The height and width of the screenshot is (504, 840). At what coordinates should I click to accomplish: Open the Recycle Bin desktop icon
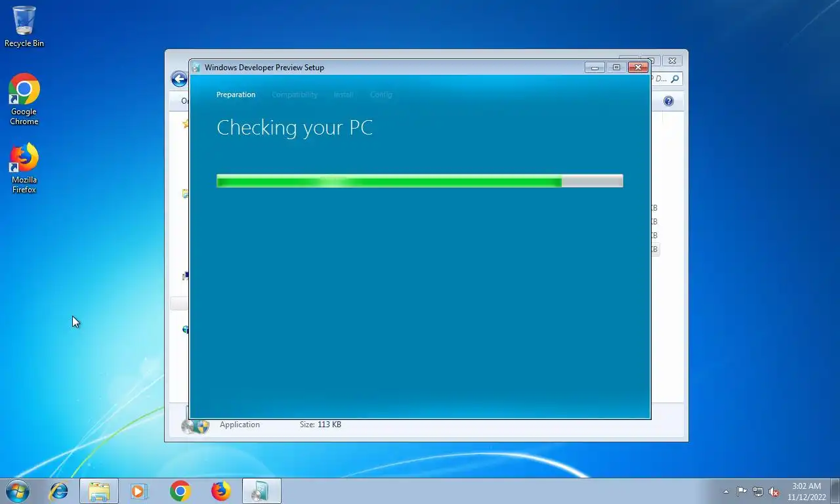(24, 27)
